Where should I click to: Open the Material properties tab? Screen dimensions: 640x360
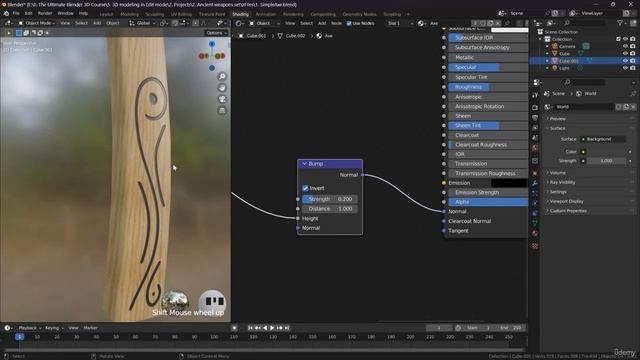[x=535, y=233]
